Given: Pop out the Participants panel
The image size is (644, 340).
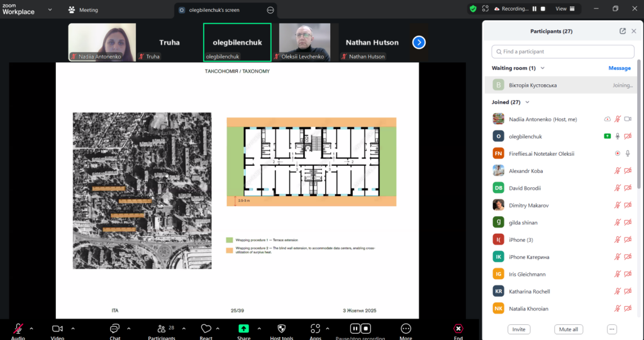Looking at the screenshot, I should 623,31.
